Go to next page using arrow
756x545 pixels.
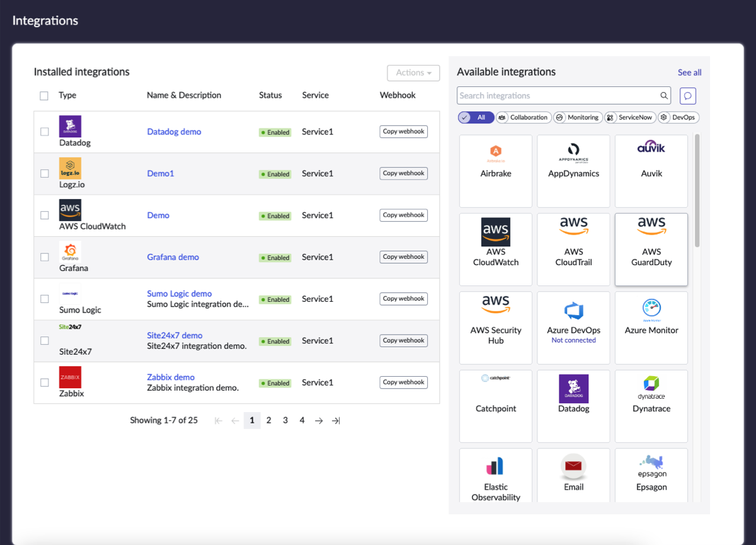pyautogui.click(x=319, y=421)
